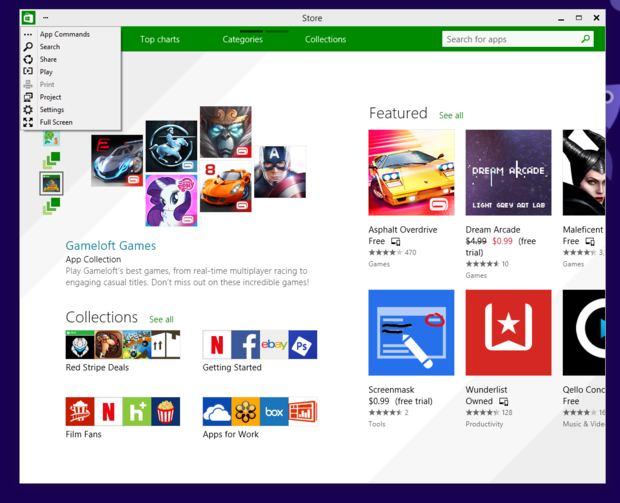Click the Netflix icon in Film Fans
This screenshot has height=503, width=620.
pyautogui.click(x=108, y=412)
